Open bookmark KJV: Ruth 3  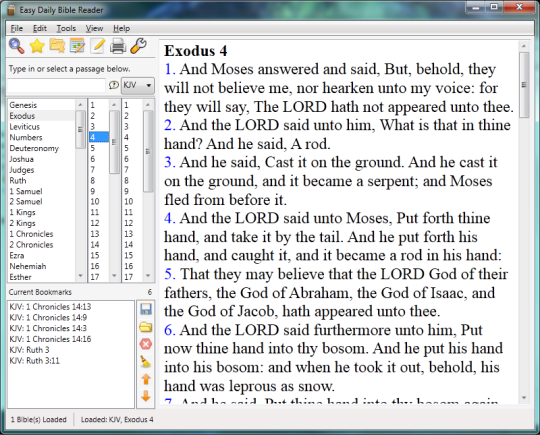pos(29,350)
